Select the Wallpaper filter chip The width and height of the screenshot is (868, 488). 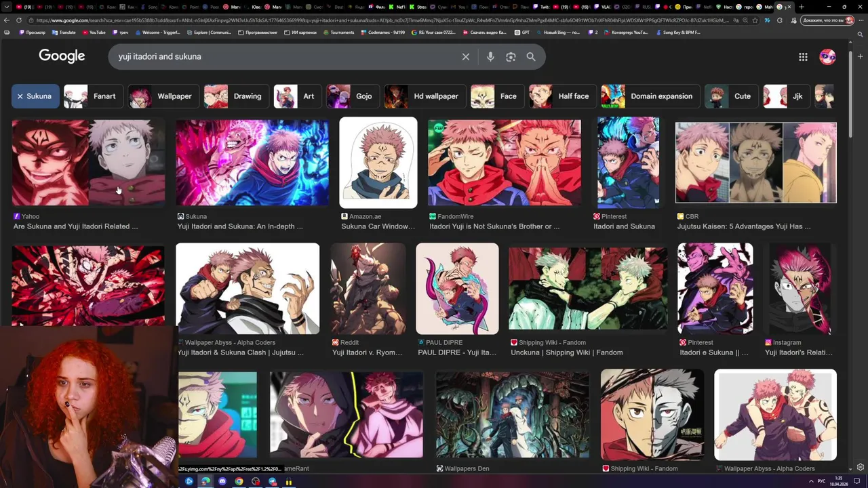click(164, 96)
